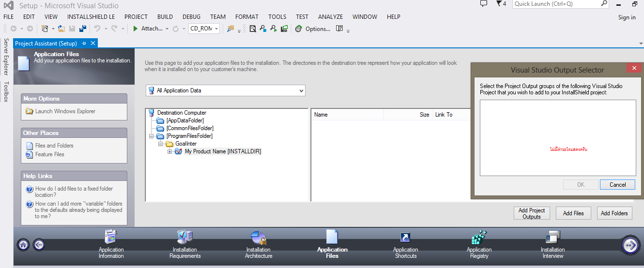Click the Quick Launch search magnifier
The width and height of the screenshot is (644, 268).
click(604, 3)
